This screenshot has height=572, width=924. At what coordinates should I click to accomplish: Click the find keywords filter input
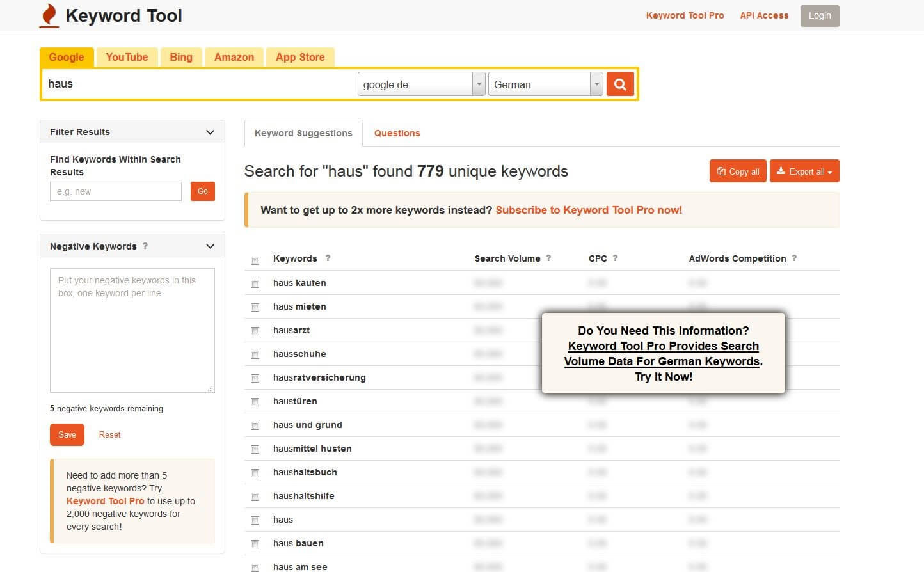(116, 191)
